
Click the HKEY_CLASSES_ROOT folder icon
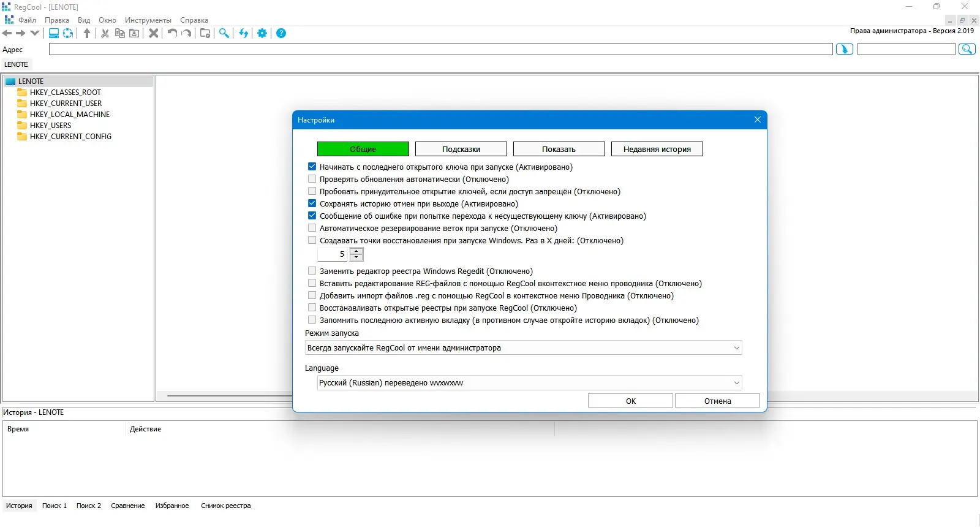pyautogui.click(x=22, y=93)
